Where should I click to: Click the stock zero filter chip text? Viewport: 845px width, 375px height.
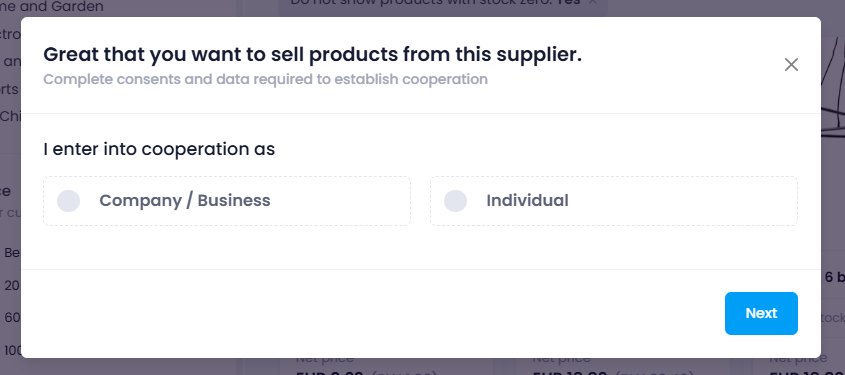tap(435, 2)
